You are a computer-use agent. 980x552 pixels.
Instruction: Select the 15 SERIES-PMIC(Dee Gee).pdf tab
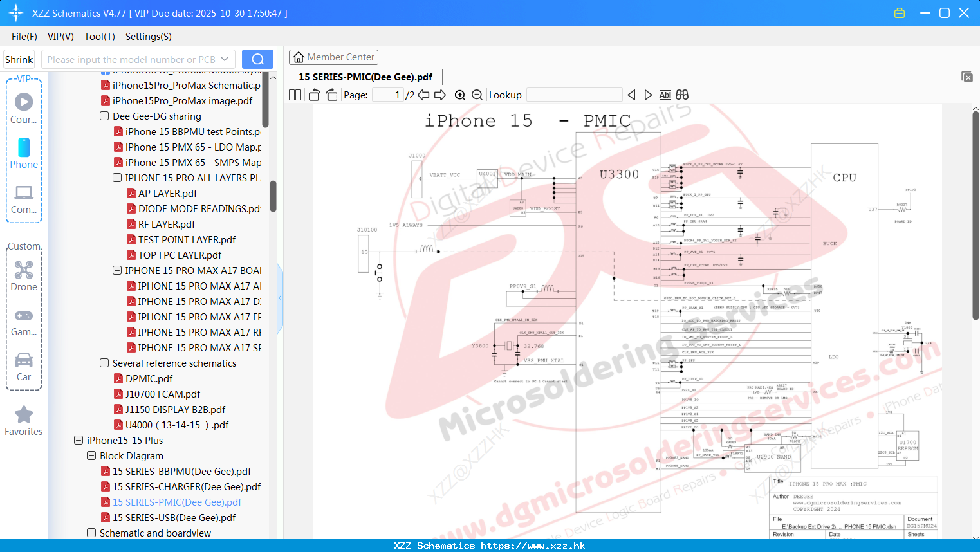click(x=365, y=77)
